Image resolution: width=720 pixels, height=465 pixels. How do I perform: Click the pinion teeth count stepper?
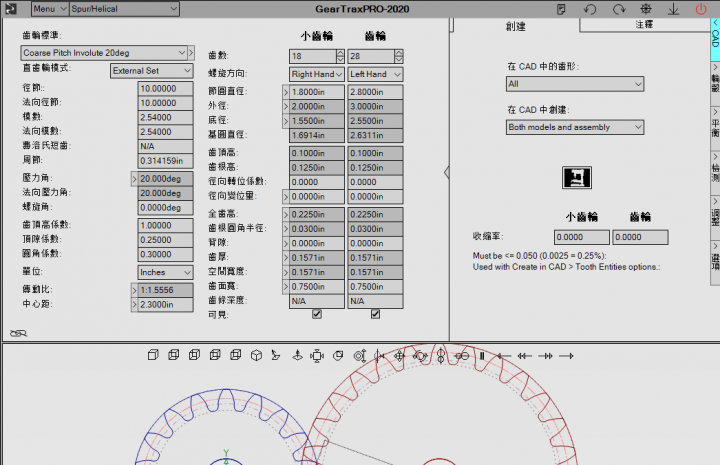click(x=340, y=56)
